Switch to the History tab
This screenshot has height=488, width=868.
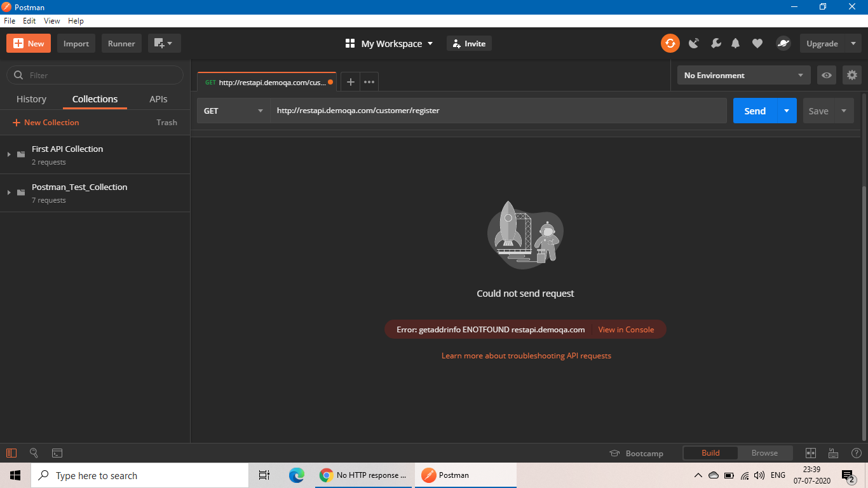click(31, 99)
